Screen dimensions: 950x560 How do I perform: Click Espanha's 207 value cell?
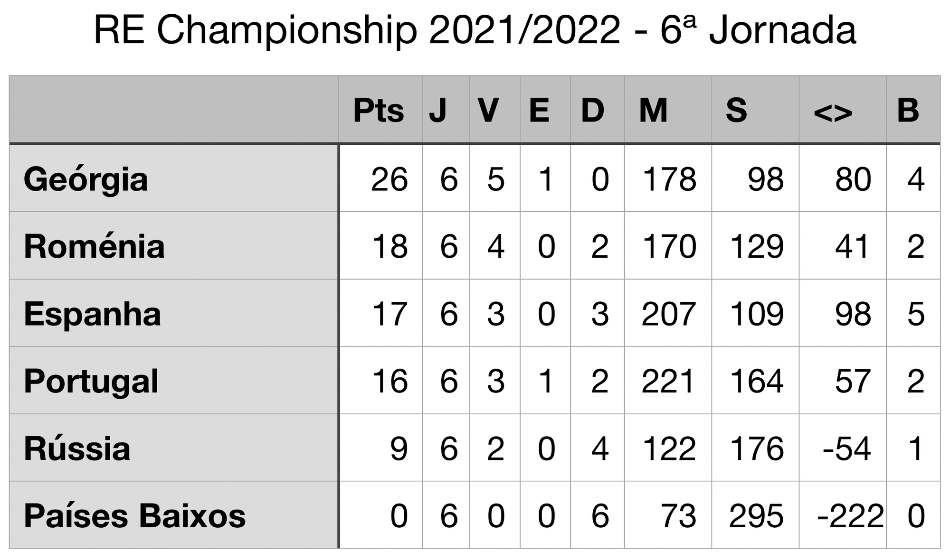[668, 314]
